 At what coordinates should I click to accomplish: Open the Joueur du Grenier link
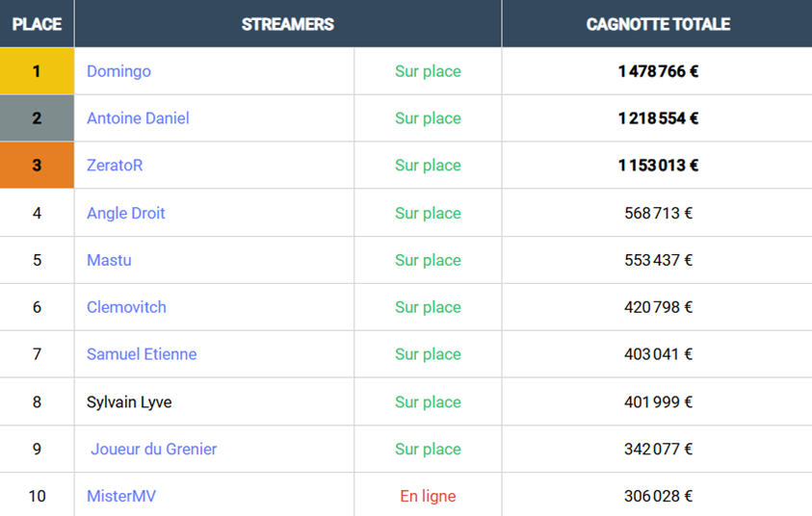coord(154,449)
